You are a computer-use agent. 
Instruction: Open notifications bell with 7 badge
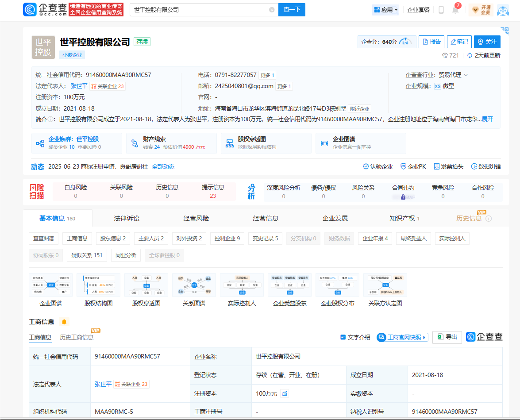point(456,10)
